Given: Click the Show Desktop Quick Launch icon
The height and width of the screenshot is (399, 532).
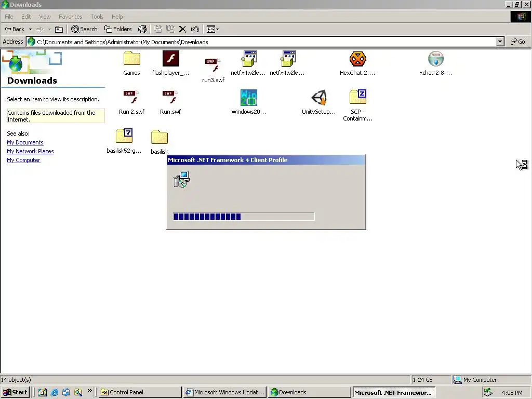Looking at the screenshot, I should tap(43, 392).
